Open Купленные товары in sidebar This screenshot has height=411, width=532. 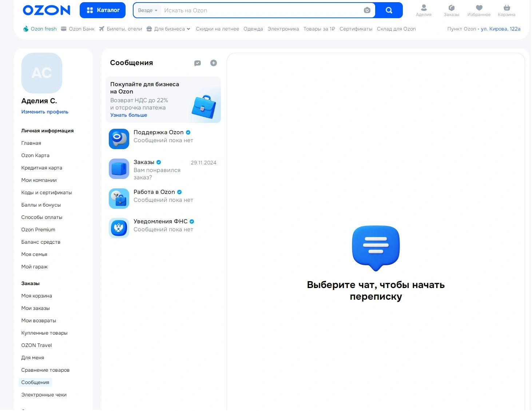(x=44, y=333)
